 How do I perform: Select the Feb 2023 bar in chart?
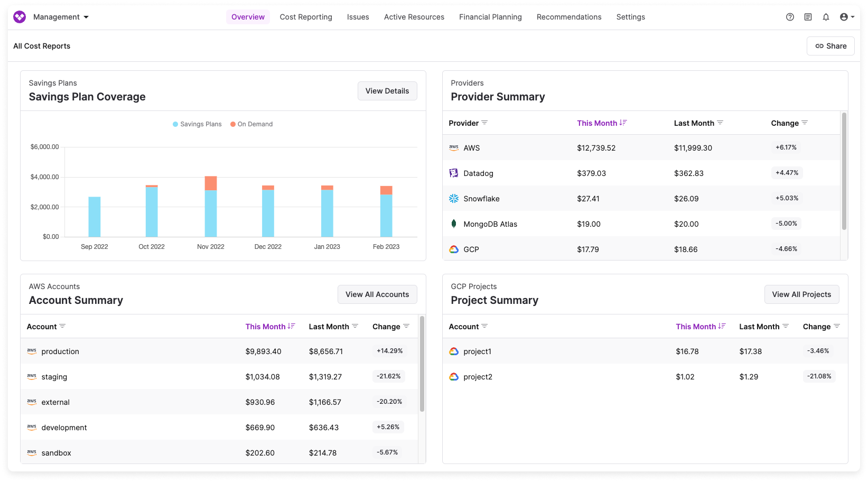tap(386, 211)
